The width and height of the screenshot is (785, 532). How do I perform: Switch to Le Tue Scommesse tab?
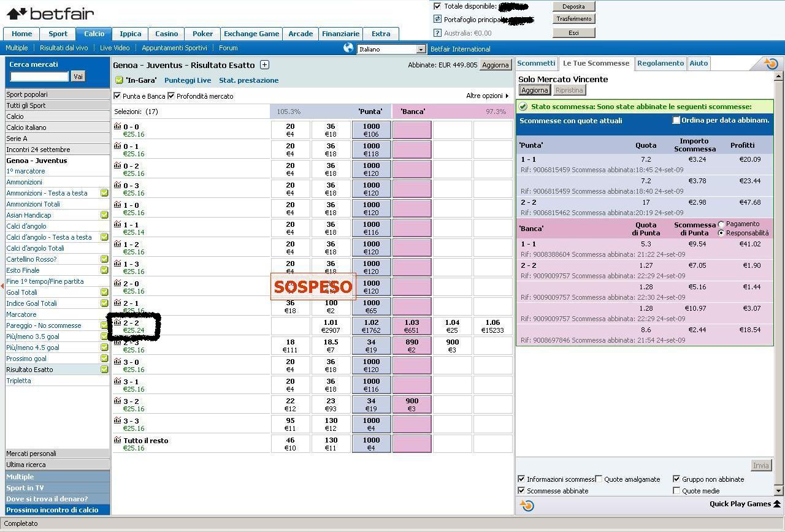596,63
